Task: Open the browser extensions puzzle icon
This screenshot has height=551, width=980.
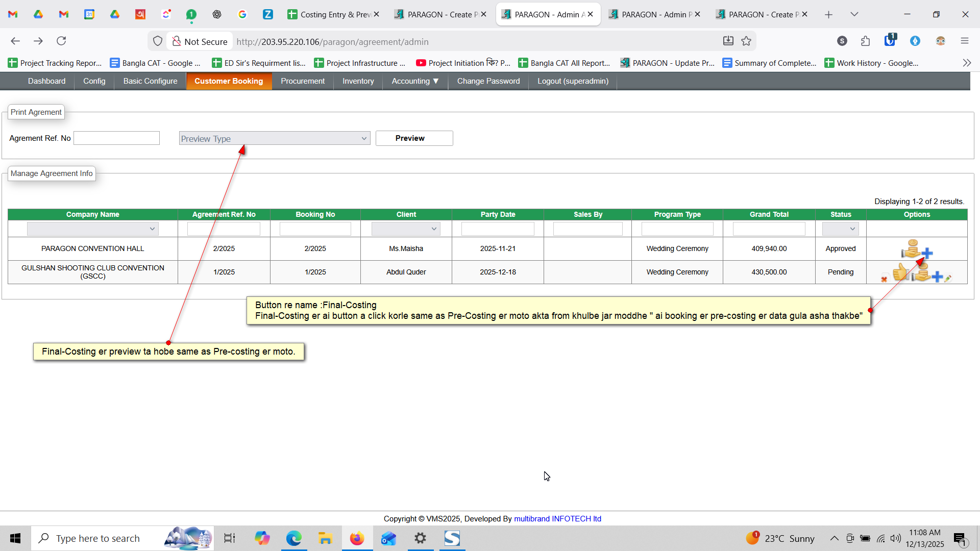Action: point(865,41)
